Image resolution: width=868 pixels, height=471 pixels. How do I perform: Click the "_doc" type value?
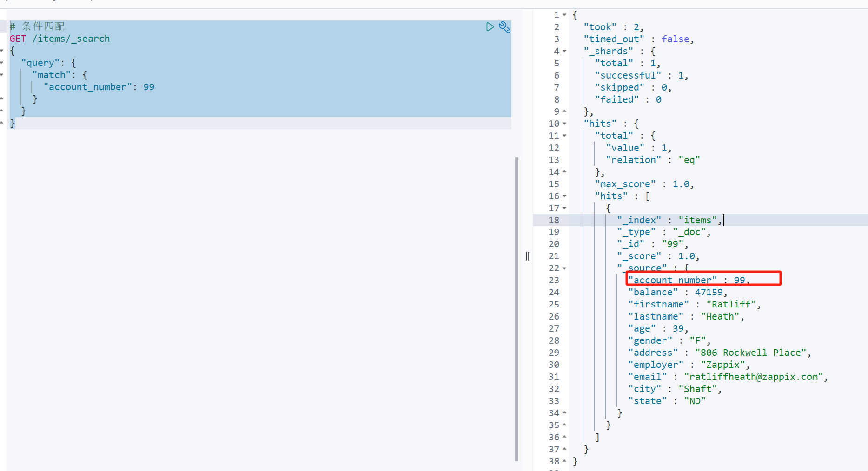689,232
